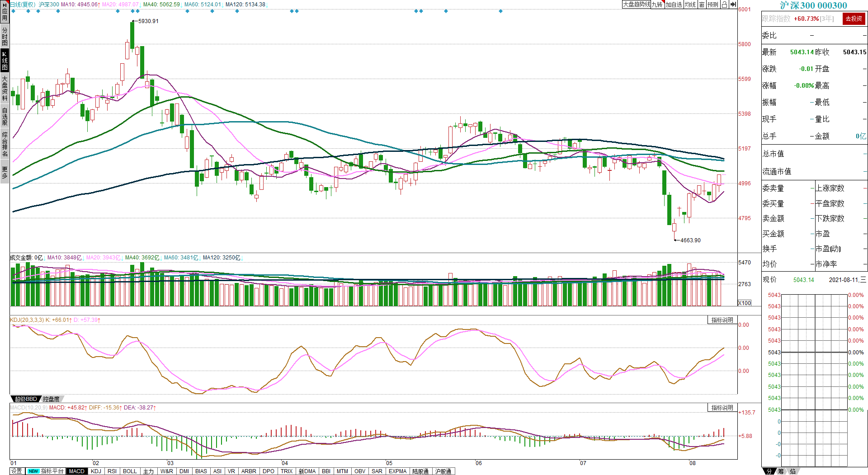Screen dimensions: 868x475
Task: Select the 分 tab below mini chart
Action: pos(769,471)
